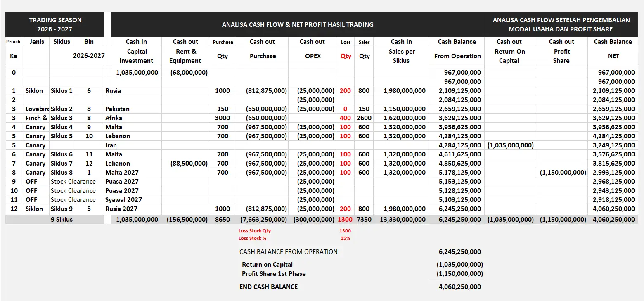Click the 9 Siklus total row label
This screenshot has height=301, width=644.
(x=62, y=219)
